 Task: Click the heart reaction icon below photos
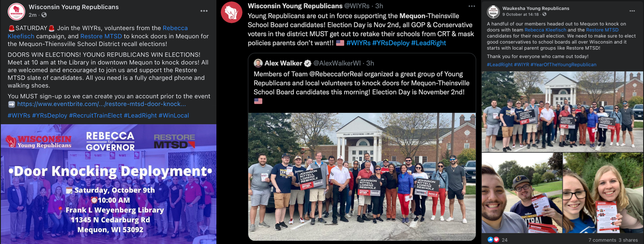pyautogui.click(x=496, y=240)
